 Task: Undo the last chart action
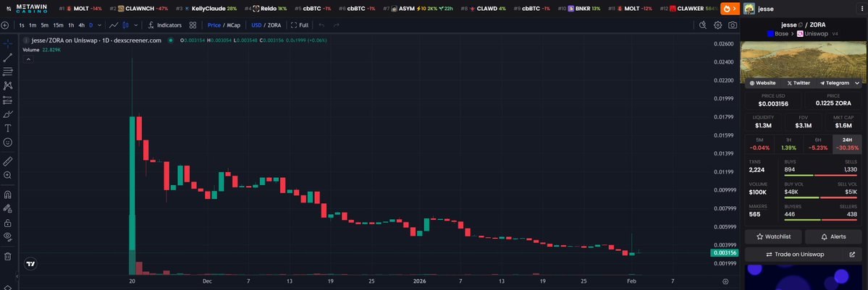coord(321,25)
